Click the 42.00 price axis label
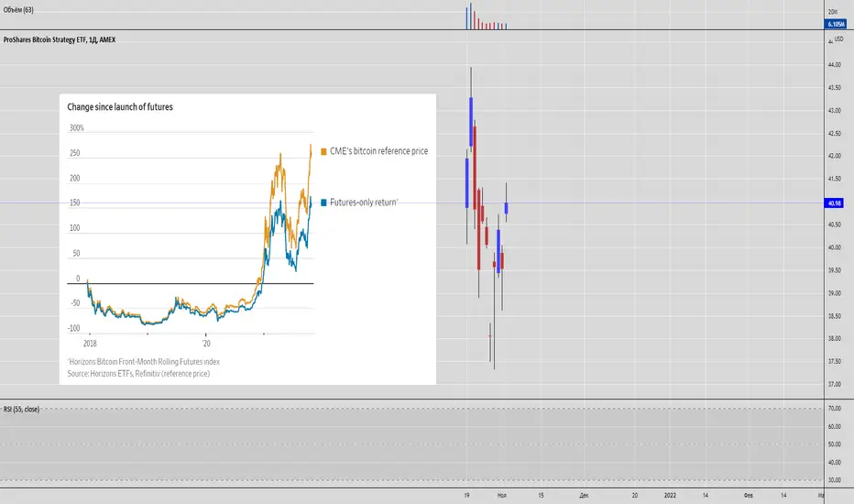This screenshot has height=504, width=854. [x=835, y=156]
